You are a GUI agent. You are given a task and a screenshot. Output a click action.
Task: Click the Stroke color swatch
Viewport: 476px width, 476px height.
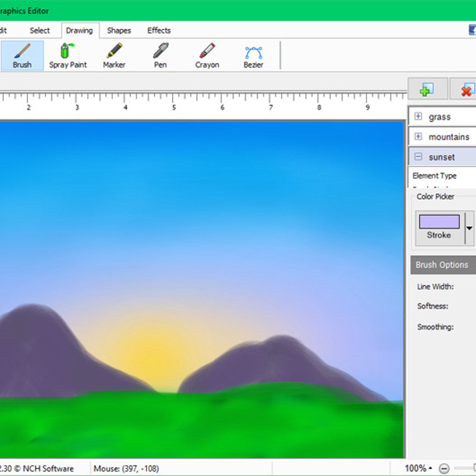click(x=439, y=222)
